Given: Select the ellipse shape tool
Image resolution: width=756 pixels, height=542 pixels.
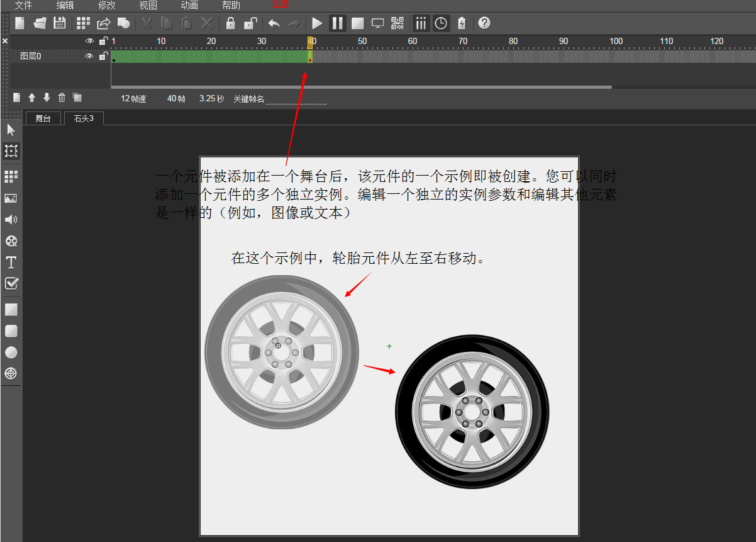Looking at the screenshot, I should click(x=11, y=353).
